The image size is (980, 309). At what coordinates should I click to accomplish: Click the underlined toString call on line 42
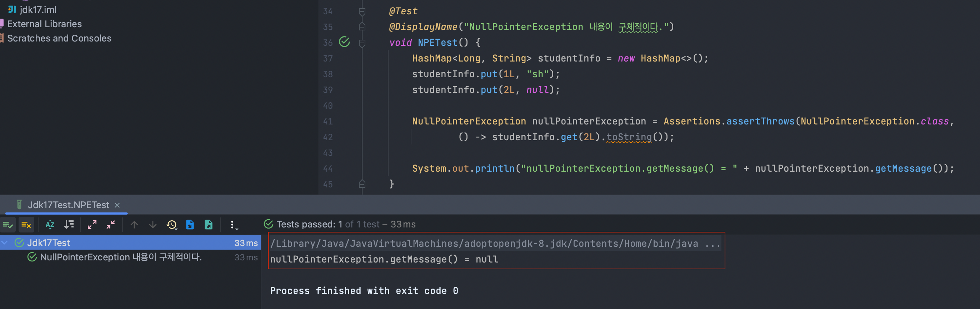coord(629,137)
